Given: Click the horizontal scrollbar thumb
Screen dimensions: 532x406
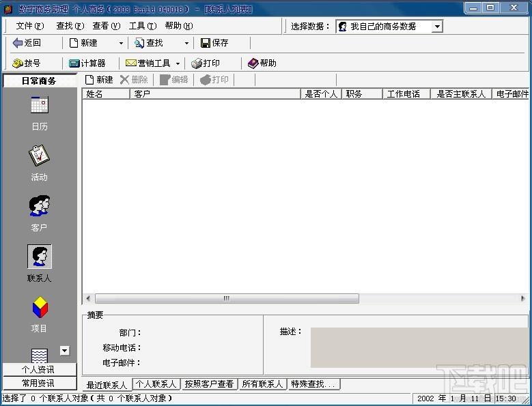Looking at the screenshot, I should click(227, 299).
